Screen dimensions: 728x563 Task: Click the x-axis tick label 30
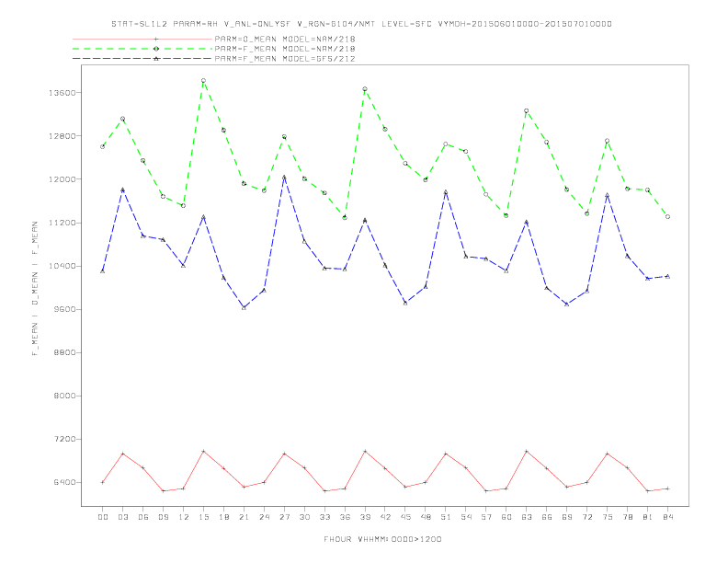click(304, 517)
